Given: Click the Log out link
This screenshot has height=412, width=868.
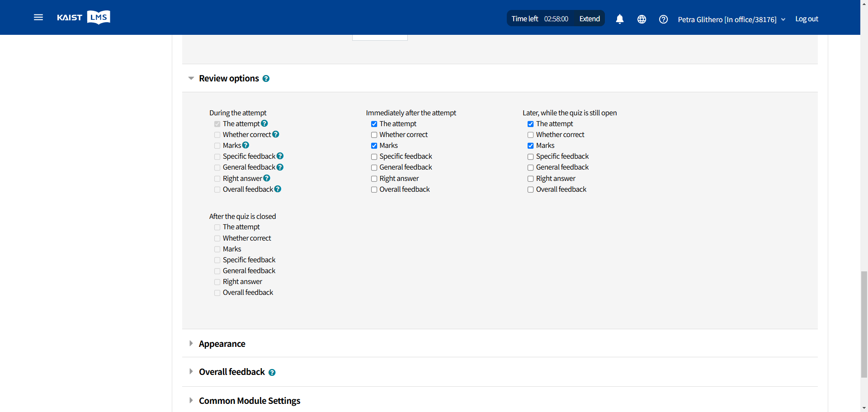Looking at the screenshot, I should click(807, 19).
